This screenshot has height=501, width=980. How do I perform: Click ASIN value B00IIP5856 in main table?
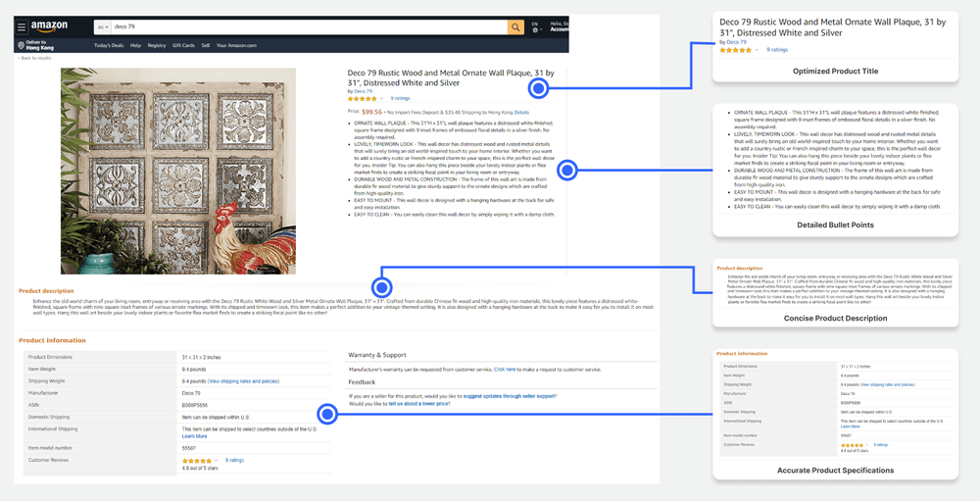coord(194,405)
